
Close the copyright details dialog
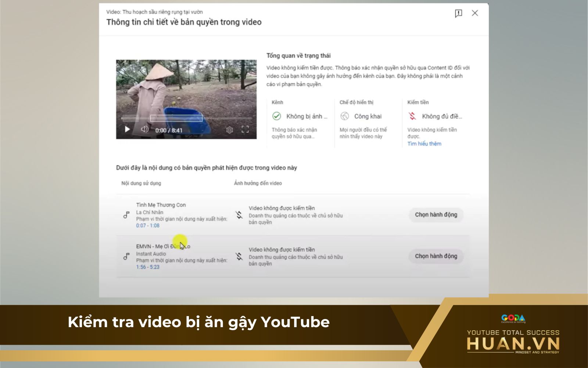click(475, 13)
